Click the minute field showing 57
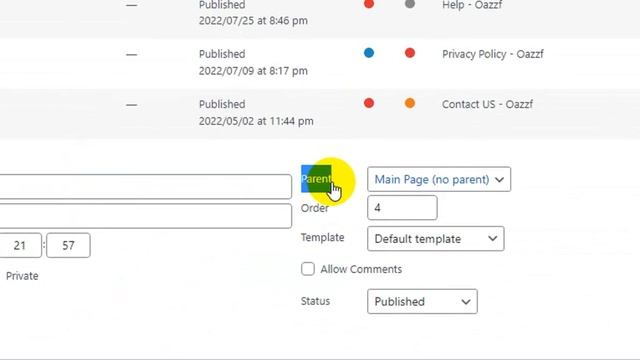The image size is (640, 360). click(68, 245)
